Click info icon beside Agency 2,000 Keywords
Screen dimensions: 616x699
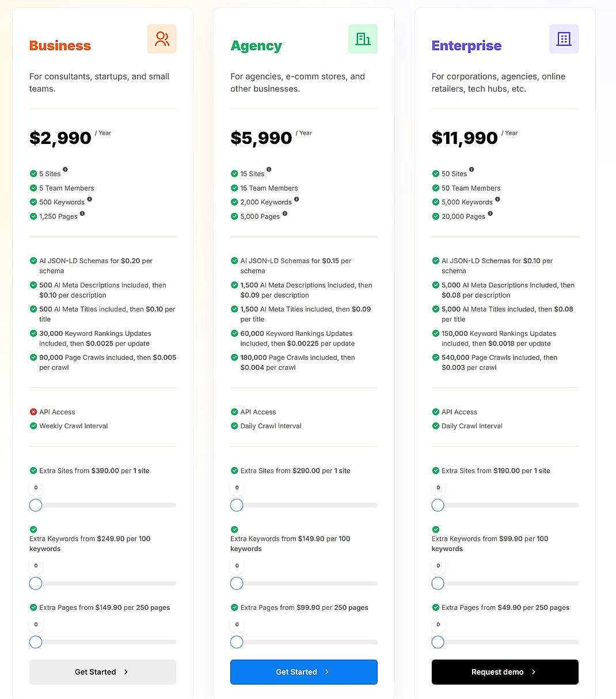(x=296, y=199)
